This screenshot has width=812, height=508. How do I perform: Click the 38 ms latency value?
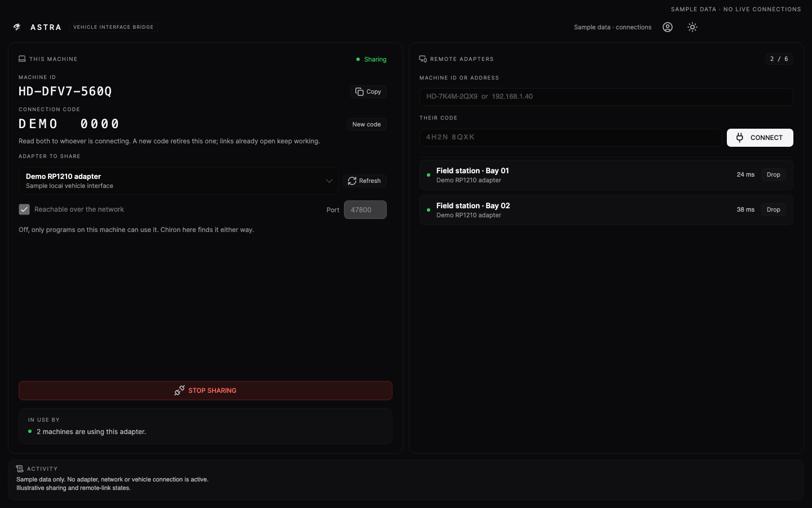(x=745, y=210)
